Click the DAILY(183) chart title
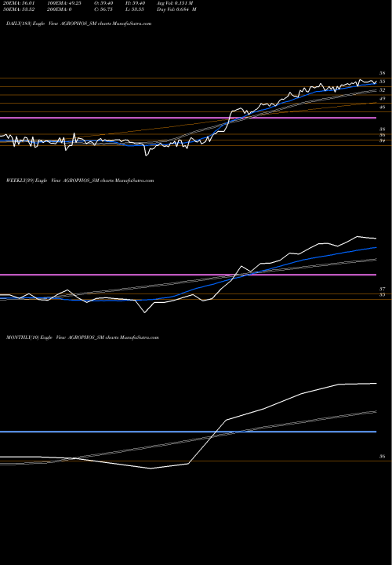Viewport: 392px width, 565px height. pos(78,24)
